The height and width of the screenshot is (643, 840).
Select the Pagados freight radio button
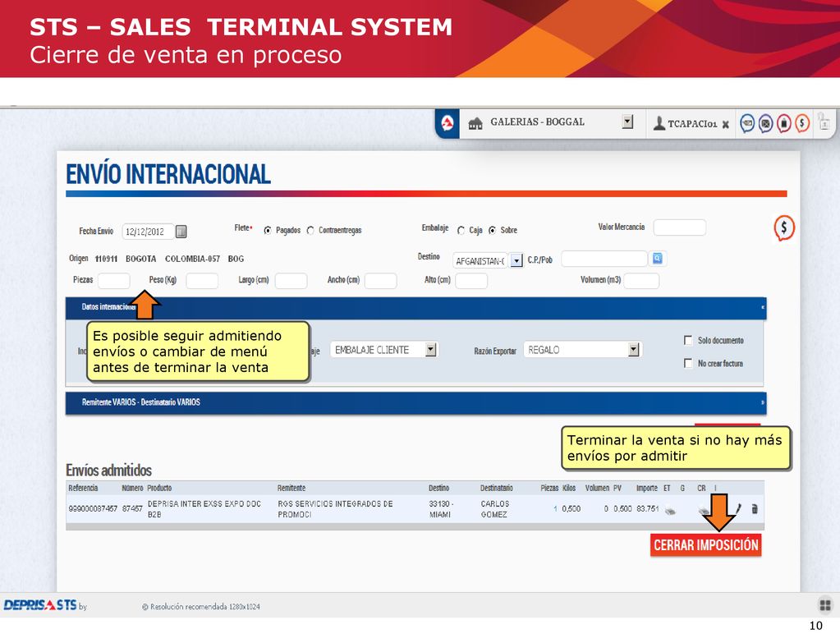click(268, 231)
